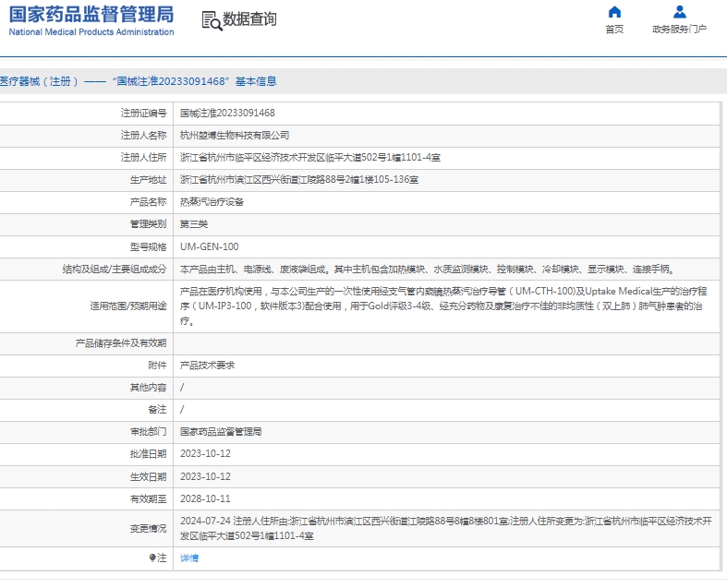The height and width of the screenshot is (588, 727).
Task: Select the 生产地址 address value
Action: (x=299, y=180)
